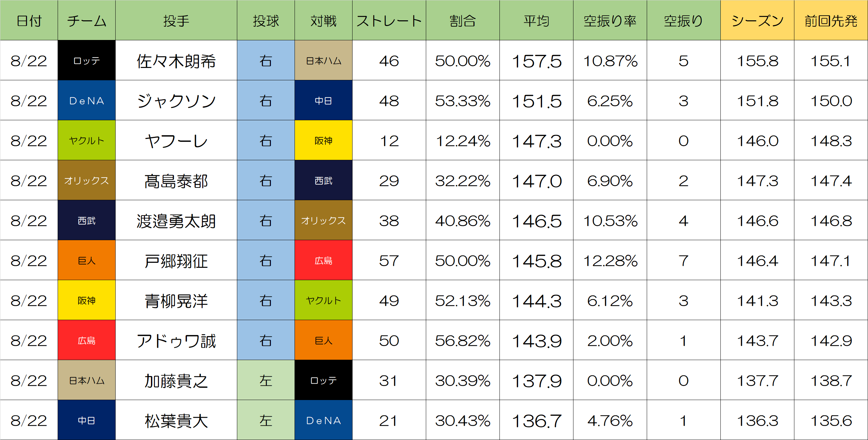868x440 pixels.
Task: Click the 空振り率 column header
Action: pos(610,21)
